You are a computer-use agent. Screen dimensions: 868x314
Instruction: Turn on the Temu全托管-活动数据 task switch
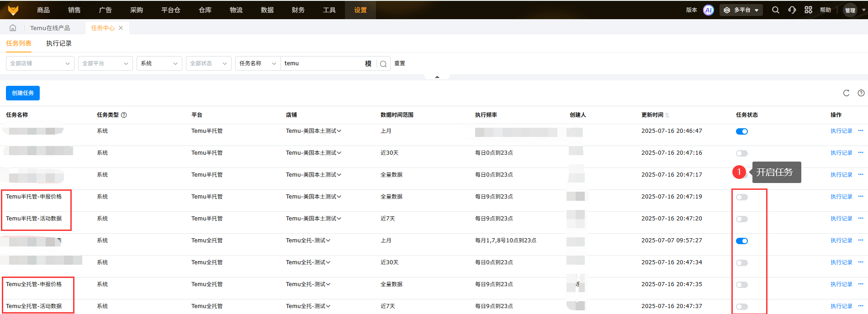(741, 307)
